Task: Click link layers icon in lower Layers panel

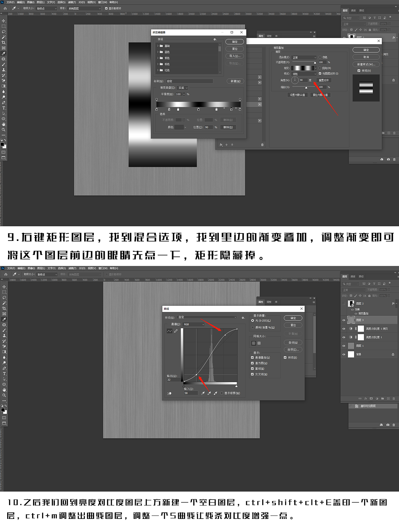Action: coord(360,398)
